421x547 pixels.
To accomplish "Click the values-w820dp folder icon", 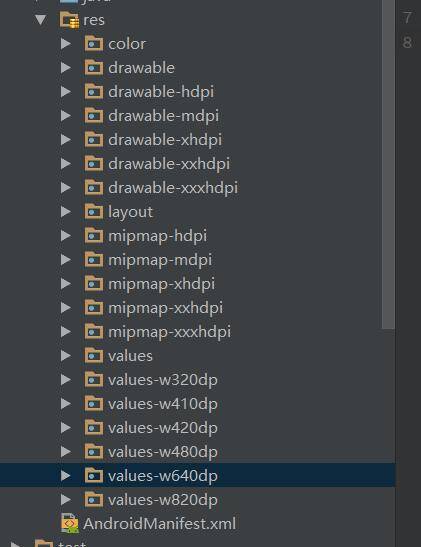I will (x=94, y=500).
